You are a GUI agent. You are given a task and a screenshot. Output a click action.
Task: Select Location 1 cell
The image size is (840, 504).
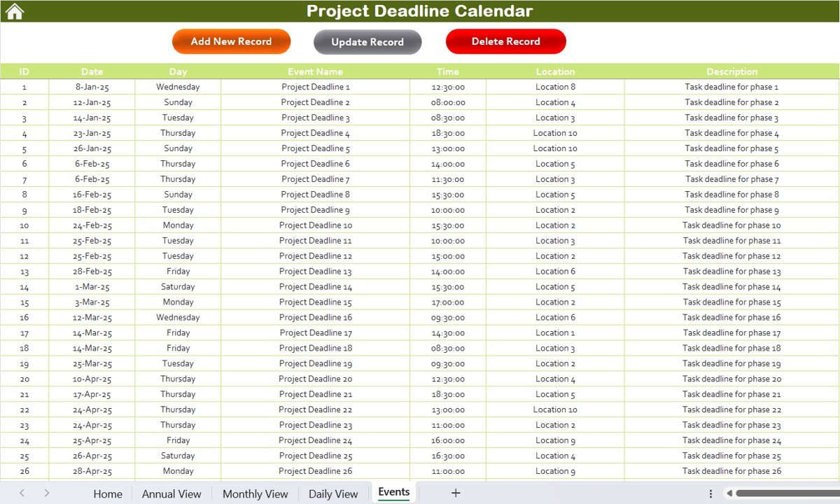click(555, 333)
